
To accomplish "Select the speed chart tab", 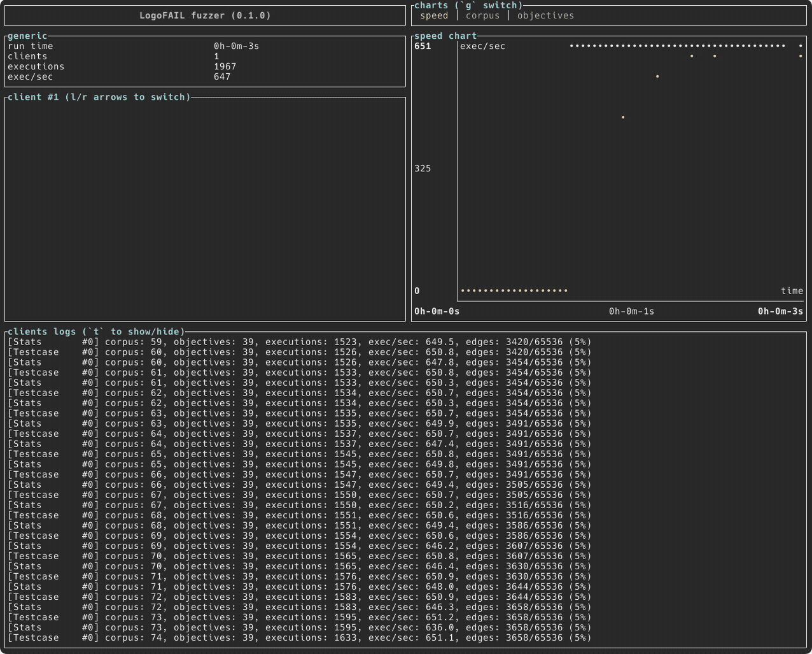I will pyautogui.click(x=433, y=15).
